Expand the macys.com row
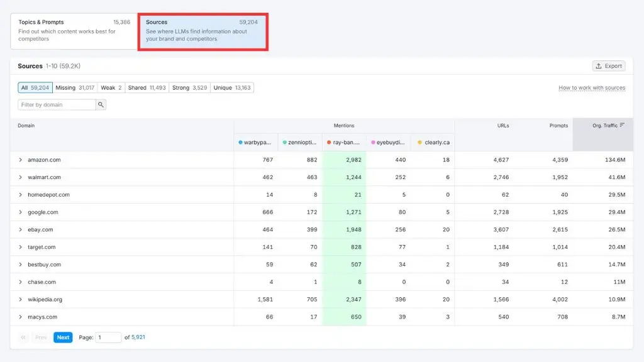This screenshot has height=362, width=644. point(20,317)
